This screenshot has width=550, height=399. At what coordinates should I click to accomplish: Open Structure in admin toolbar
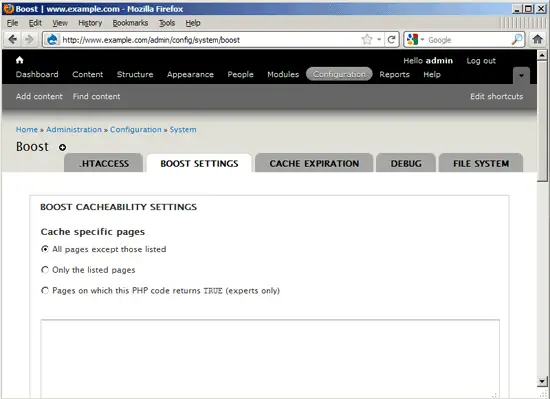[135, 74]
